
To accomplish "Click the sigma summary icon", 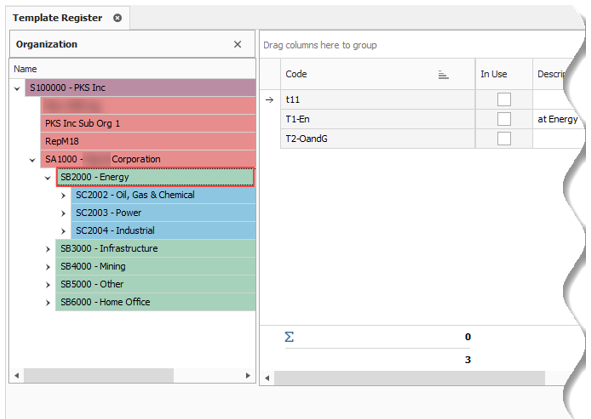I will 289,336.
